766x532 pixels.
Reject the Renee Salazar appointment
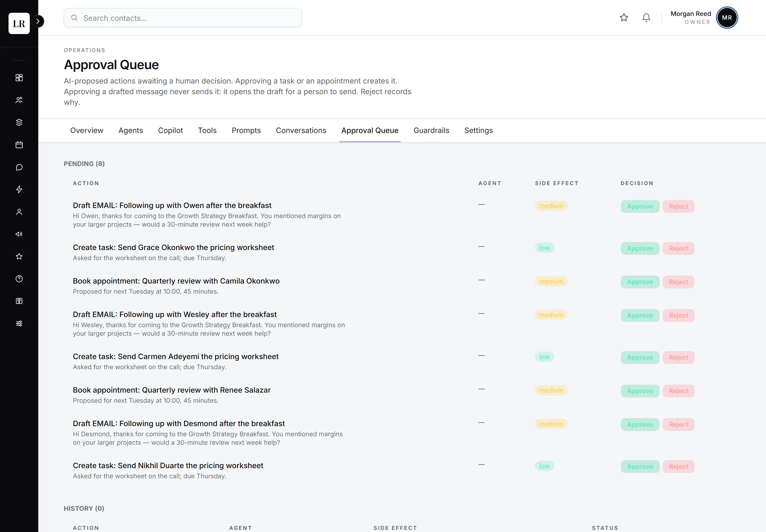pyautogui.click(x=678, y=391)
